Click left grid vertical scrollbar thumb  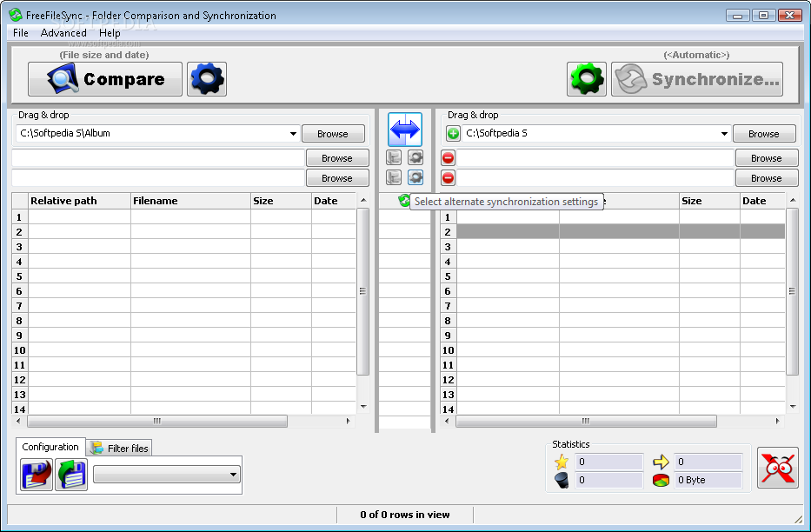click(x=363, y=291)
